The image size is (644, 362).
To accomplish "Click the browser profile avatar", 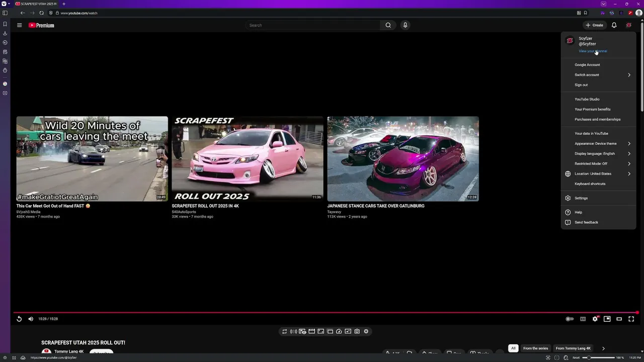I will 638,13.
